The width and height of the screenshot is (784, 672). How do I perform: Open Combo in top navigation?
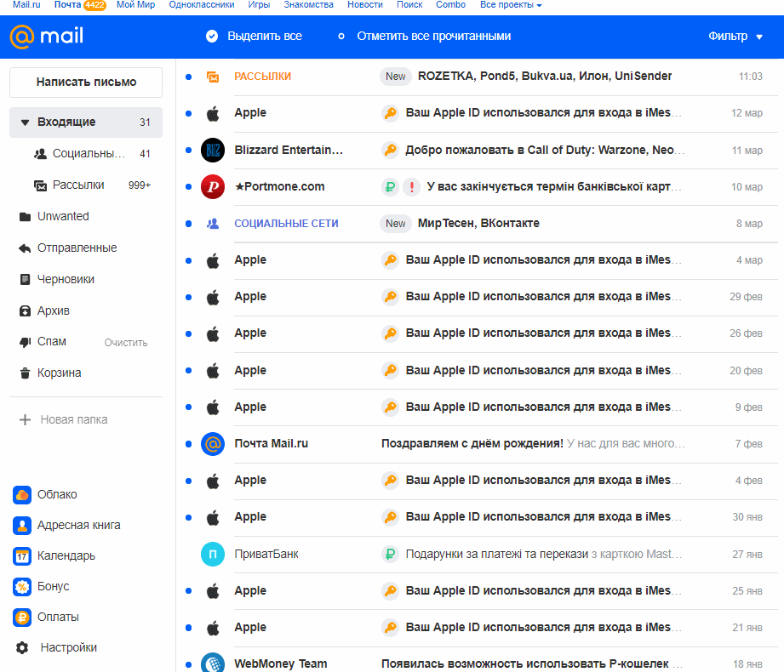pyautogui.click(x=450, y=5)
